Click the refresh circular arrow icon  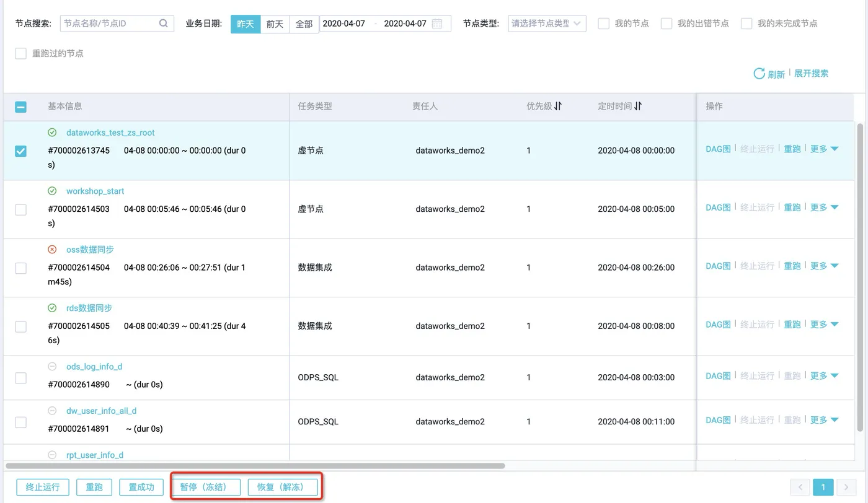pyautogui.click(x=759, y=74)
